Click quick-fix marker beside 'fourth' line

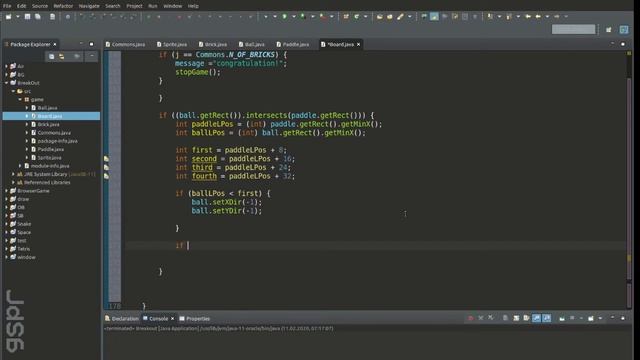click(x=106, y=176)
